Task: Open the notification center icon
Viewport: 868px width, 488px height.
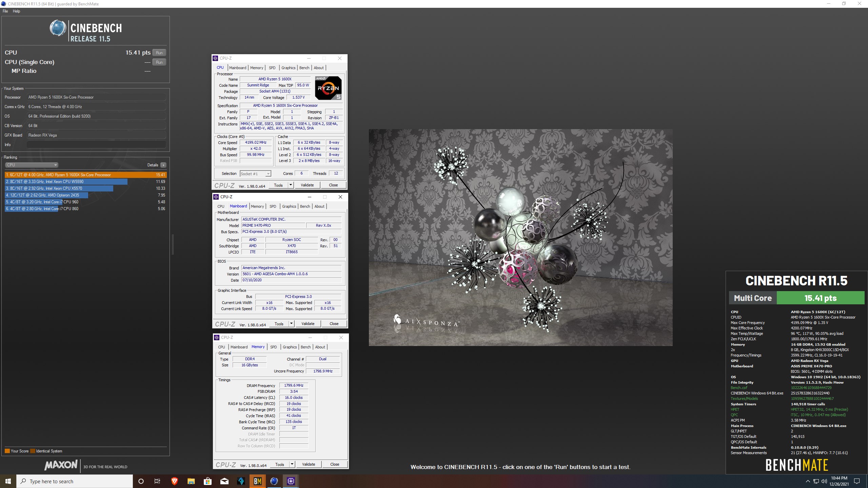Action: click(857, 481)
